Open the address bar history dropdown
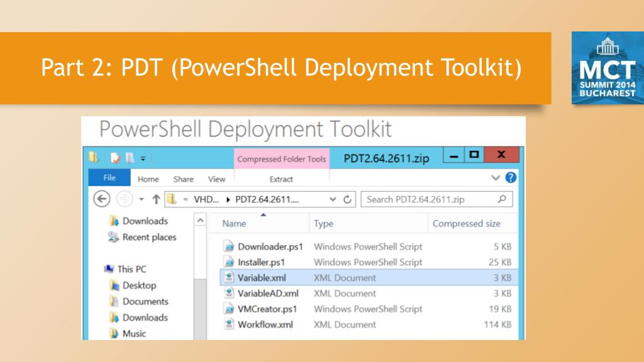 pyautogui.click(x=333, y=199)
